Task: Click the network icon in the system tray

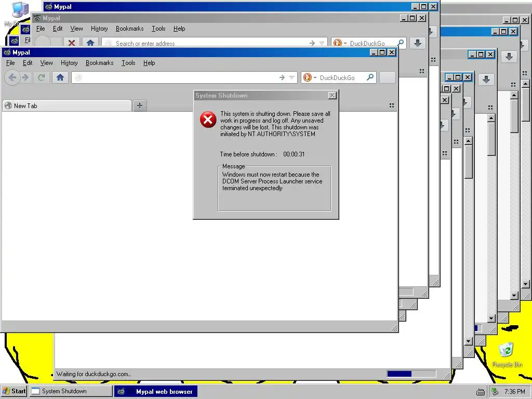Action: pyautogui.click(x=495, y=392)
